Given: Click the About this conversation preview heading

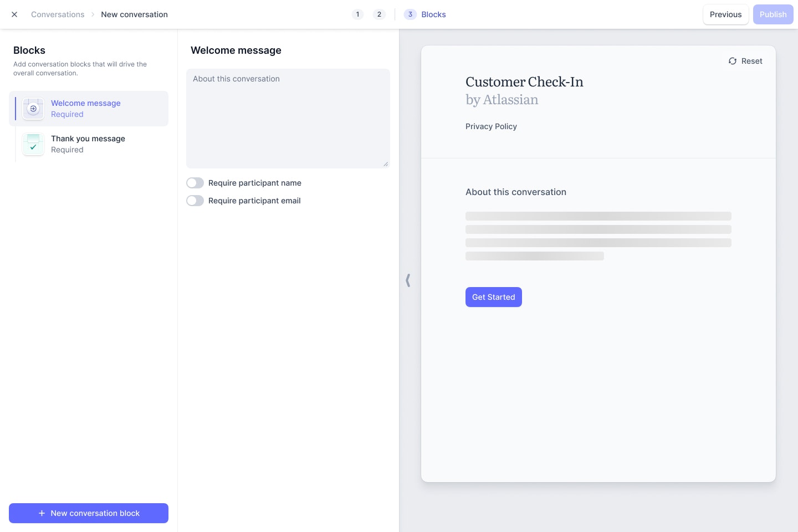Looking at the screenshot, I should coord(516,192).
